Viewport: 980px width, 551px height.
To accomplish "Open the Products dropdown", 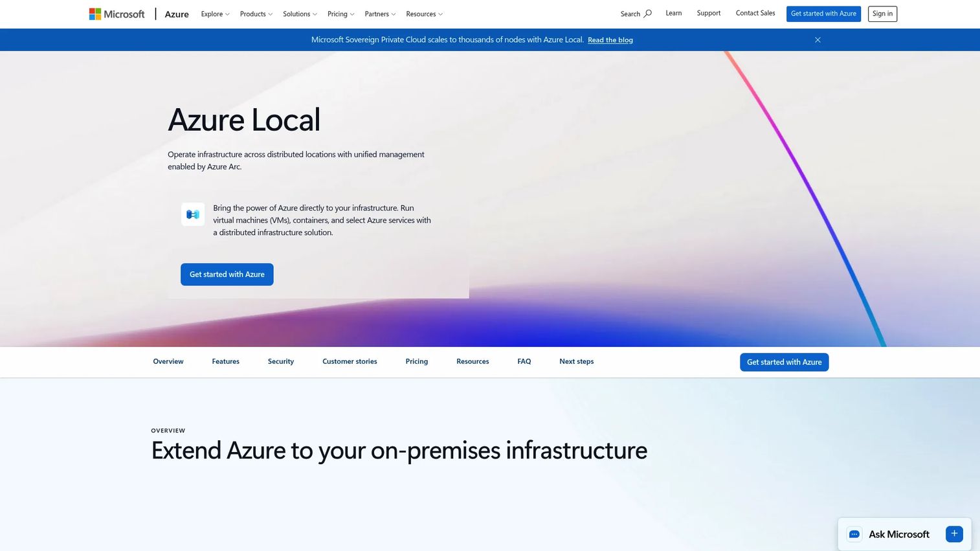I will click(256, 14).
